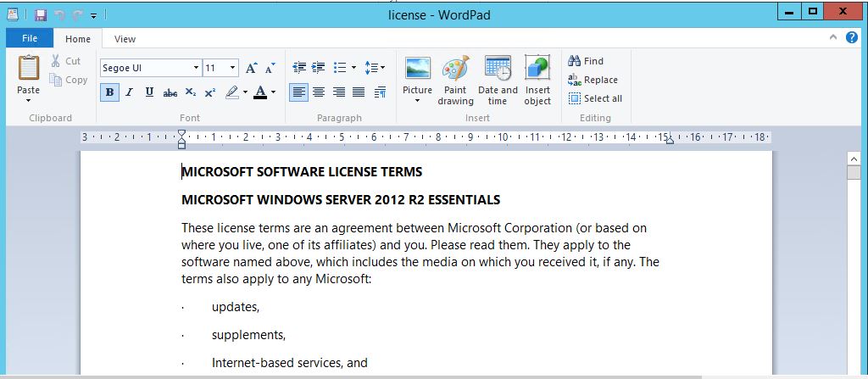Collapse the ribbon using the chevron
868x379 pixels.
click(x=833, y=37)
